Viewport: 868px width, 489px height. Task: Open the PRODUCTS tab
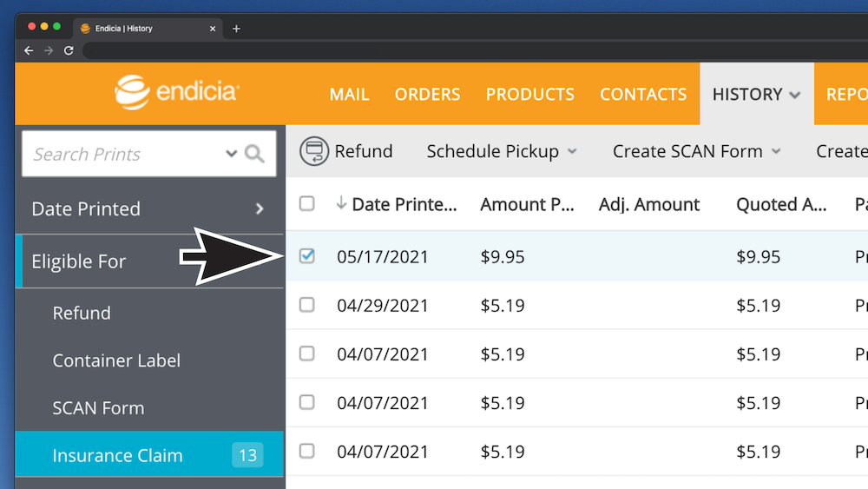tap(529, 94)
